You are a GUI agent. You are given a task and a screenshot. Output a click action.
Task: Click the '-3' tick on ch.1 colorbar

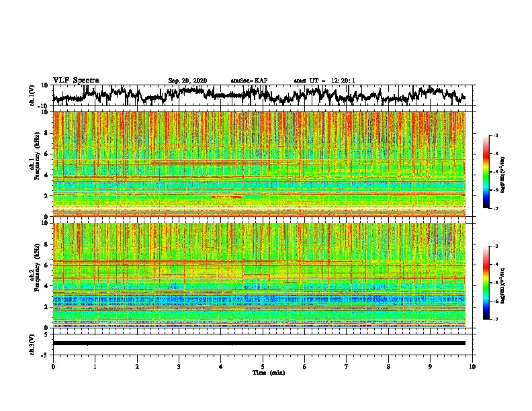pos(496,135)
